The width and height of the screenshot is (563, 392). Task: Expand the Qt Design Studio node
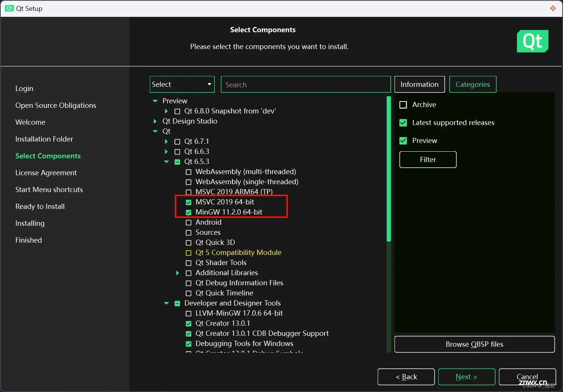tap(155, 121)
